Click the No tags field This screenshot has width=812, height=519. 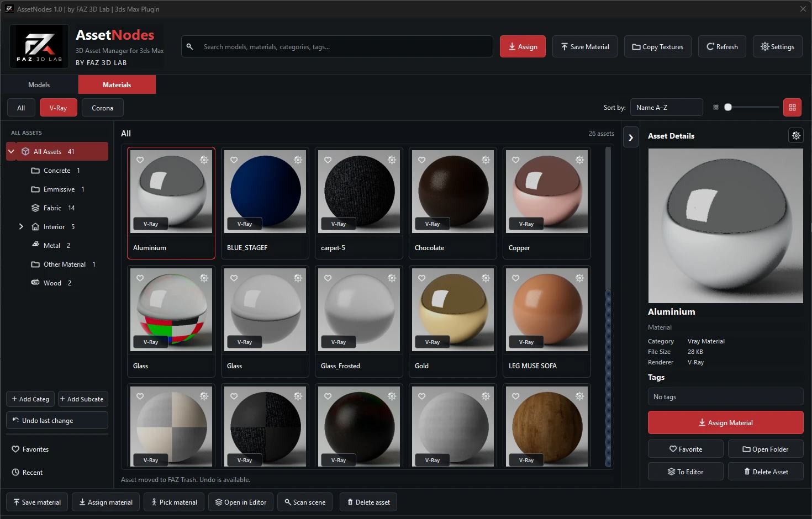point(725,396)
